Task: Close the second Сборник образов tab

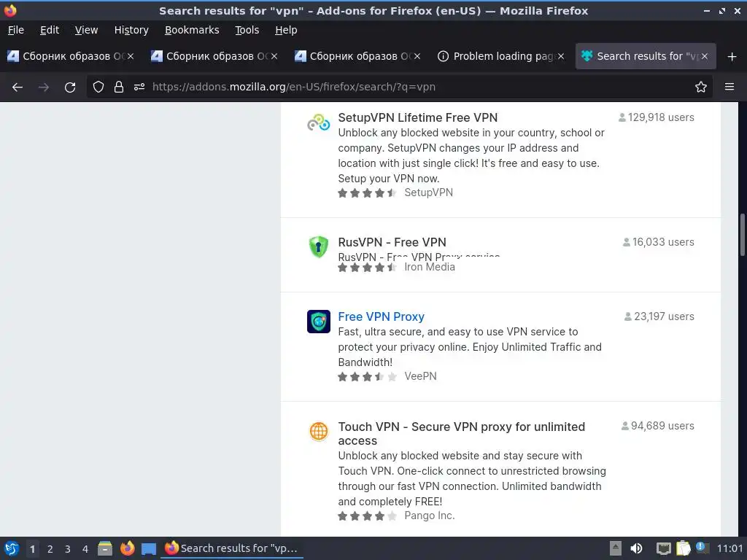Action: pyautogui.click(x=274, y=56)
